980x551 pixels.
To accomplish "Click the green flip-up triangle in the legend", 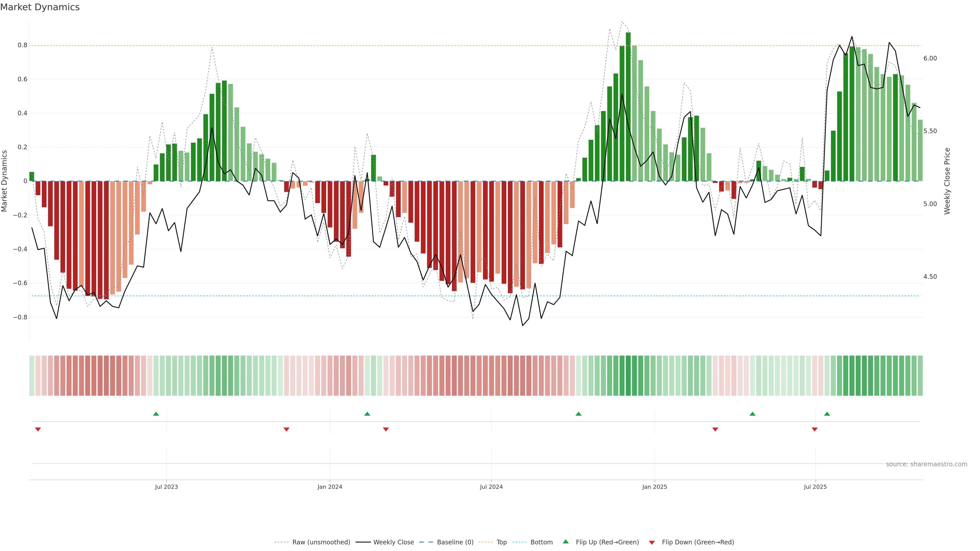I will click(x=566, y=542).
